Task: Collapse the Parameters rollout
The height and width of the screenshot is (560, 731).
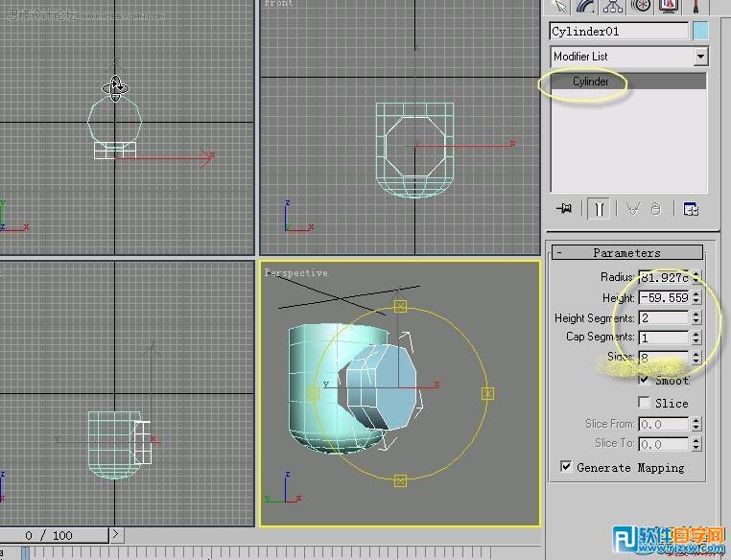Action: 627,252
